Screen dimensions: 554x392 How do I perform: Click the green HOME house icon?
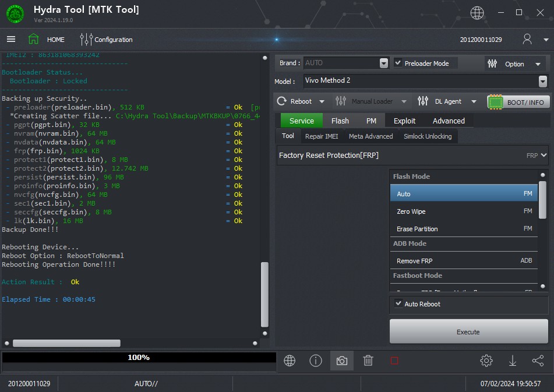coord(33,39)
